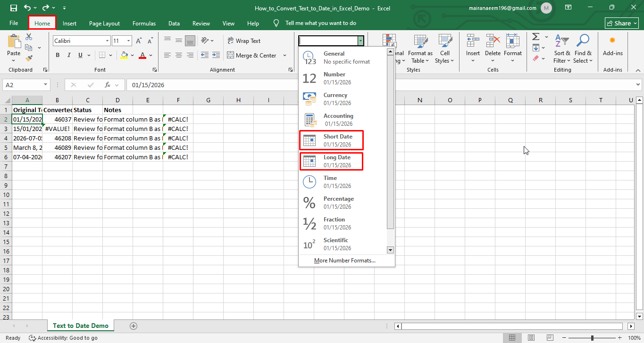This screenshot has width=644, height=343.
Task: Toggle Center alignment in Alignment group
Action: [x=179, y=55]
